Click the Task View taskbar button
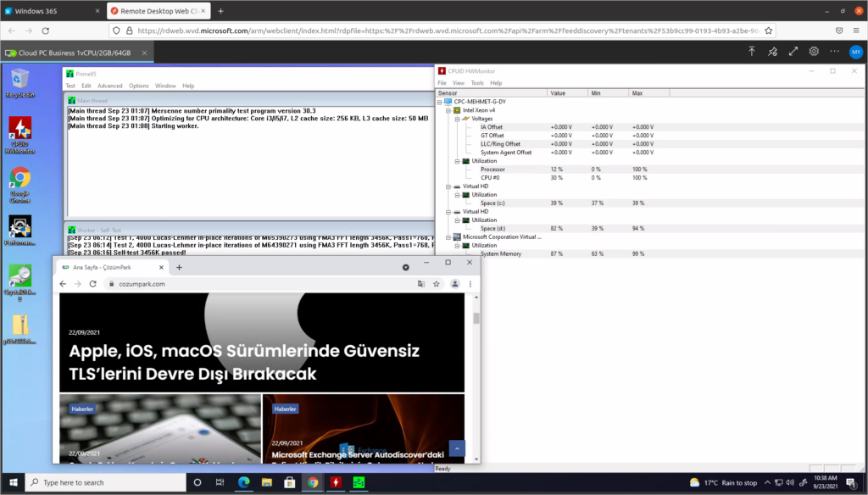 [x=220, y=483]
